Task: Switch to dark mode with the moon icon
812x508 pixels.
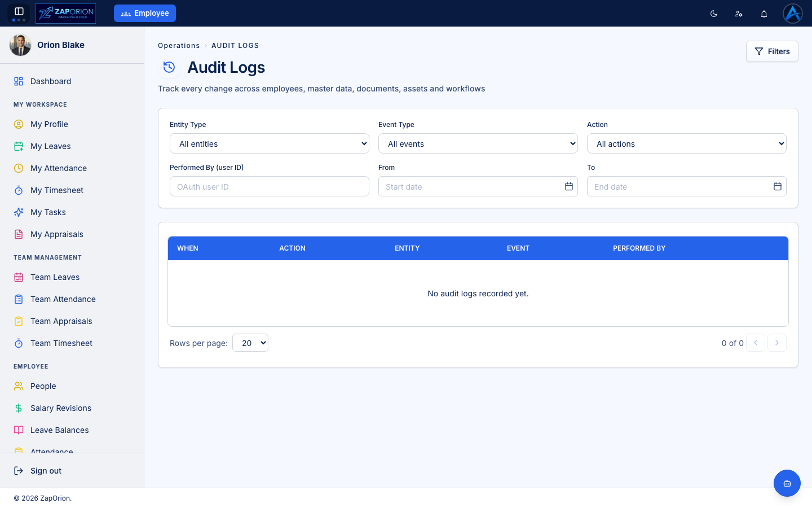Action: (x=714, y=14)
